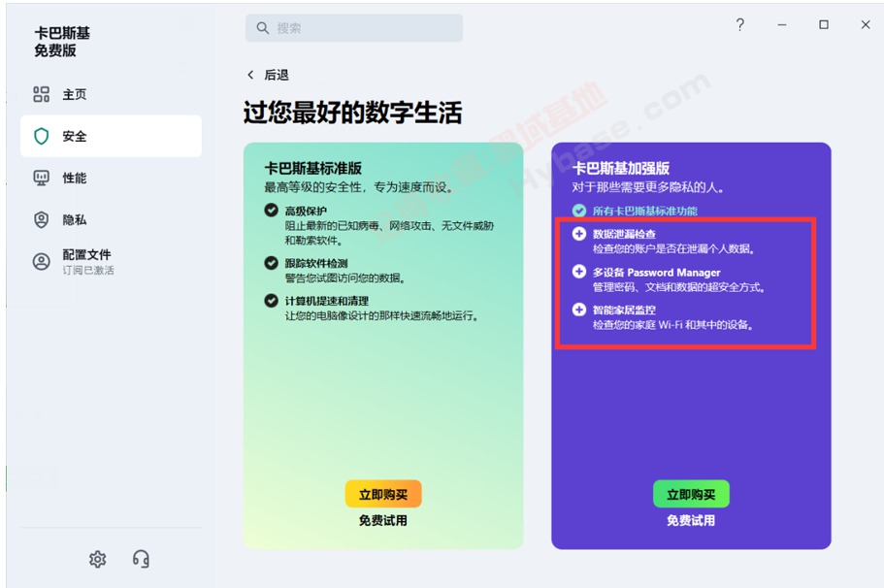884x588 pixels.
Task: Click the 高级保护 feature title
Action: [306, 211]
